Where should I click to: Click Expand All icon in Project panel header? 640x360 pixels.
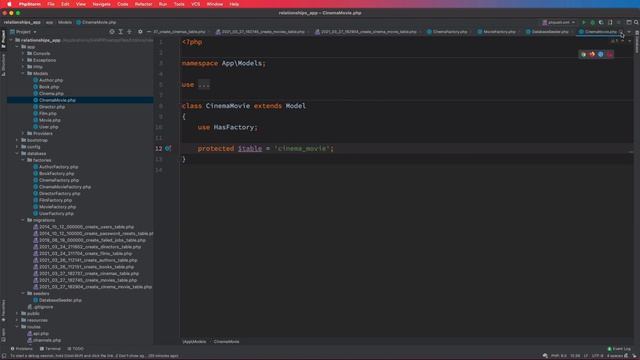click(120, 31)
